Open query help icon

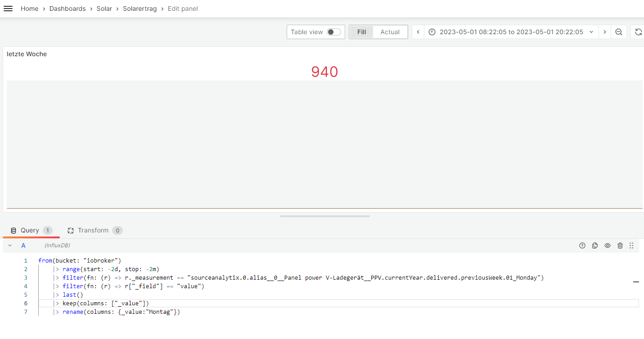[582, 245]
